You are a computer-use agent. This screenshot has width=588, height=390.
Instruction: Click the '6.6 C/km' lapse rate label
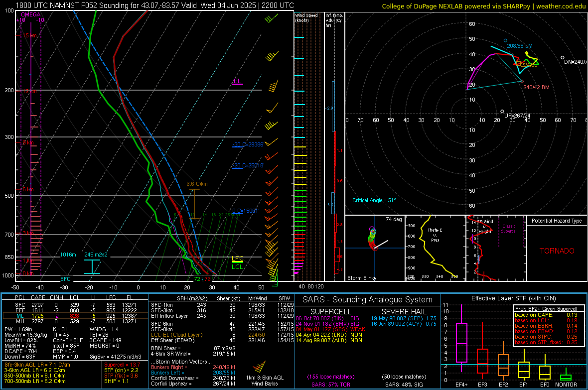197,184
